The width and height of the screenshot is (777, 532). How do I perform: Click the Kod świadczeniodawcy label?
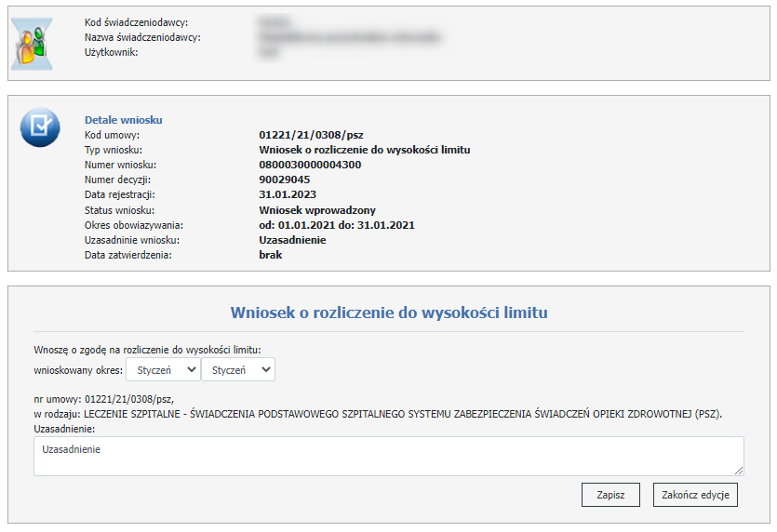(142, 22)
